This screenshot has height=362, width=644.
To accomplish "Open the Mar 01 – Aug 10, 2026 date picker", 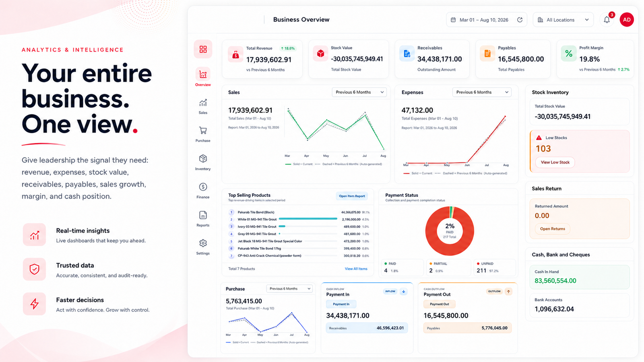I will [487, 20].
